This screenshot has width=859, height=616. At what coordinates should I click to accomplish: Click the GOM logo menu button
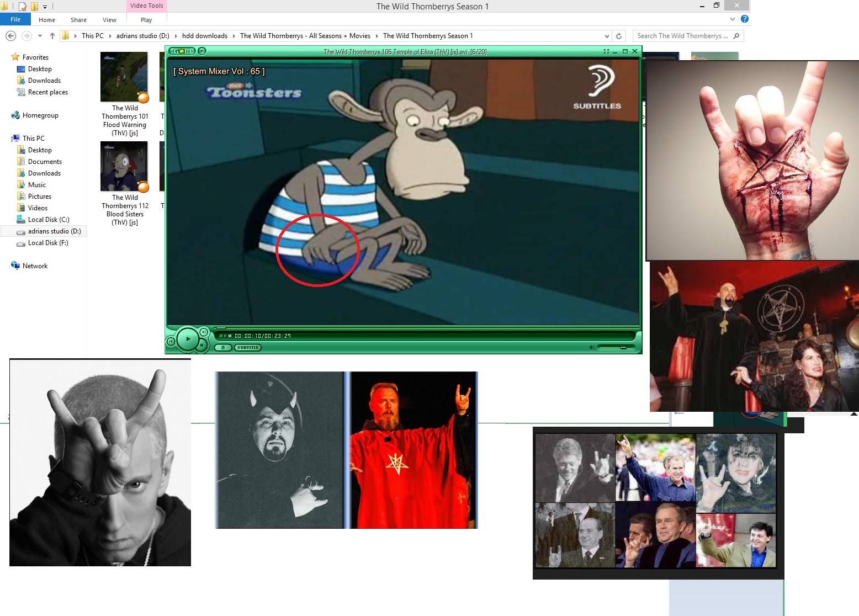click(x=183, y=51)
